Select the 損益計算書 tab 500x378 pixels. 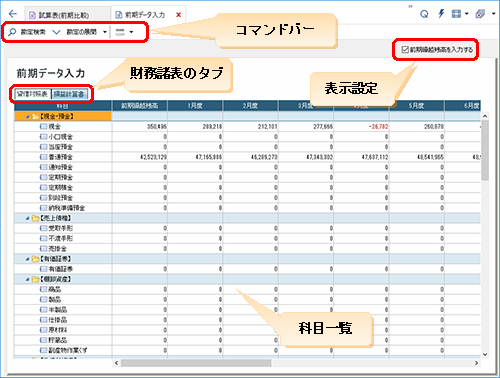(x=69, y=94)
